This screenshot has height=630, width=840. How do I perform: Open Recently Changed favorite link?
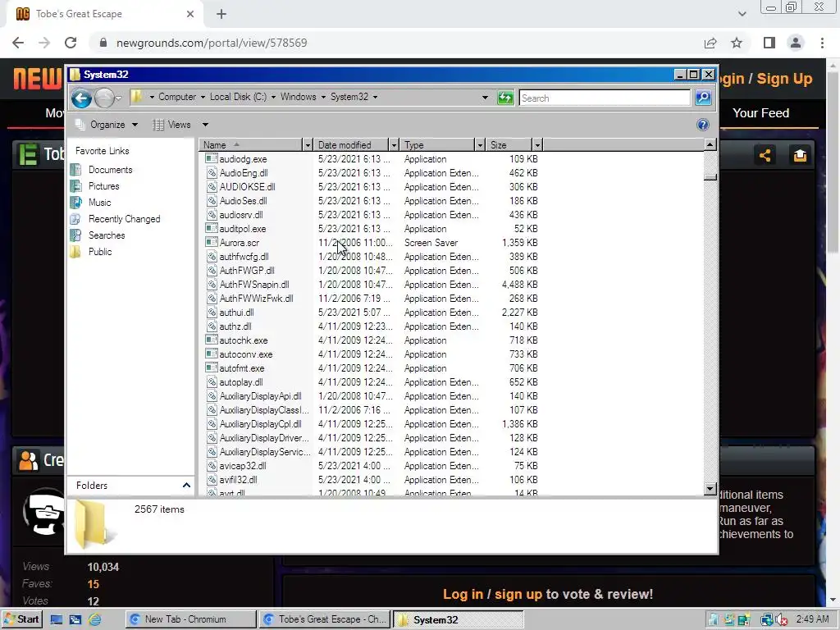click(125, 219)
